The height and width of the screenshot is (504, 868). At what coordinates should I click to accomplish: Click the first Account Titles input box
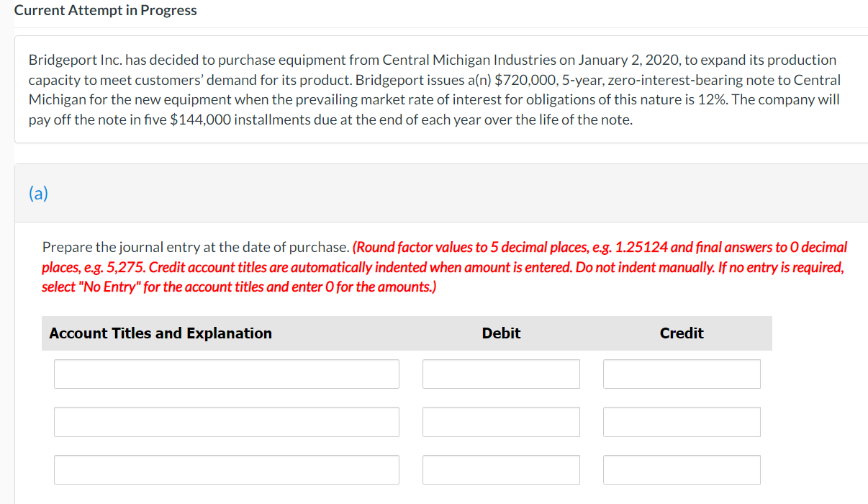pos(226,374)
